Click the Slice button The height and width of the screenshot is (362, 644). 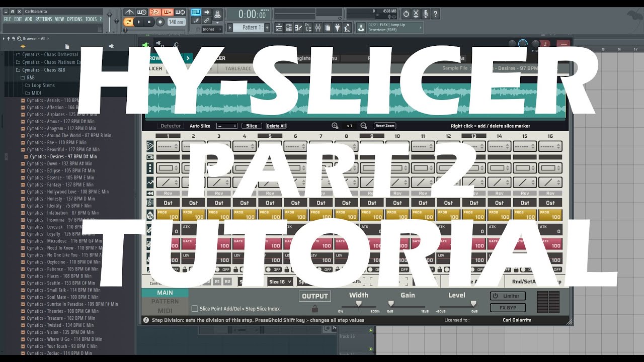click(x=252, y=126)
